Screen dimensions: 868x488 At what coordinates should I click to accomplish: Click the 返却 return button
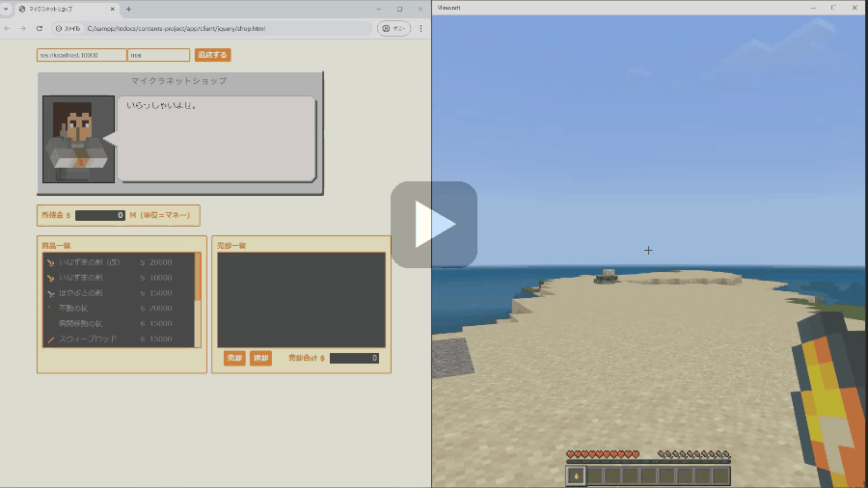(x=260, y=358)
